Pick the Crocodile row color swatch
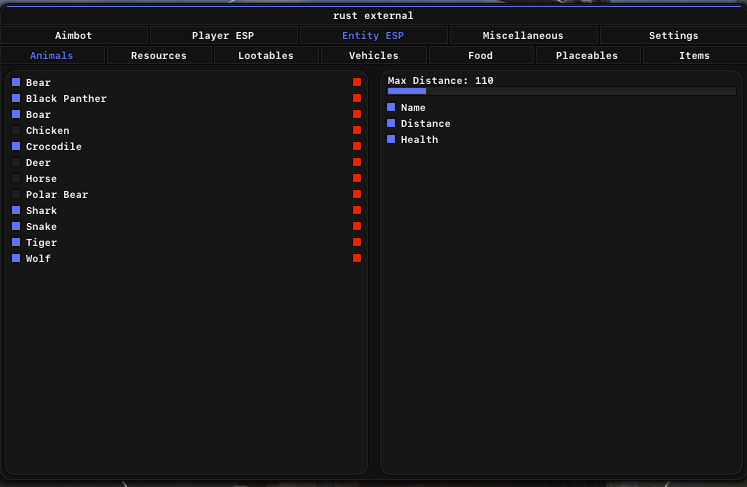The width and height of the screenshot is (747, 487). click(357, 146)
